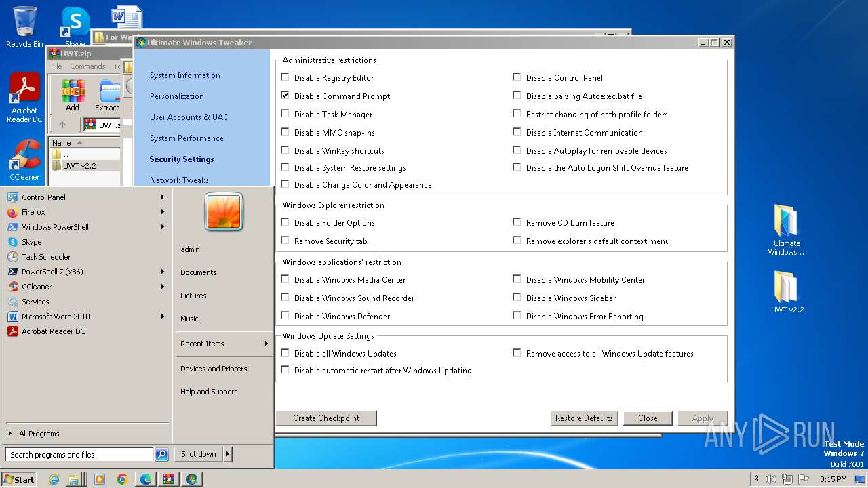Open Network Tweaks section

[x=179, y=180]
